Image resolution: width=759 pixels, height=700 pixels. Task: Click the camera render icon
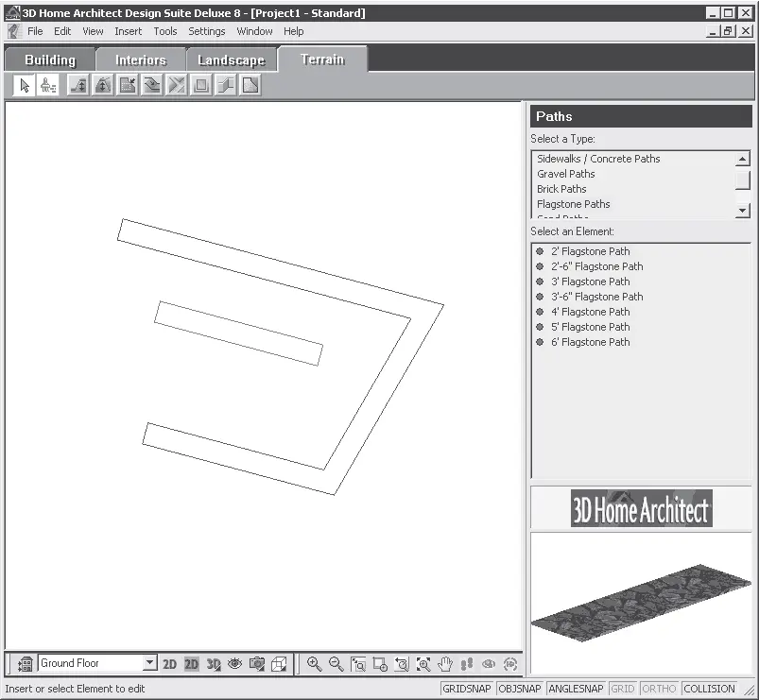click(257, 664)
